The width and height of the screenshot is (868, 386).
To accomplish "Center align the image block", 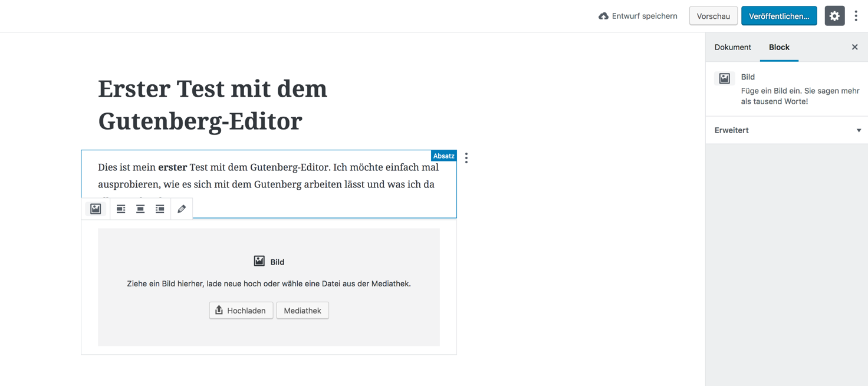I will click(x=140, y=209).
